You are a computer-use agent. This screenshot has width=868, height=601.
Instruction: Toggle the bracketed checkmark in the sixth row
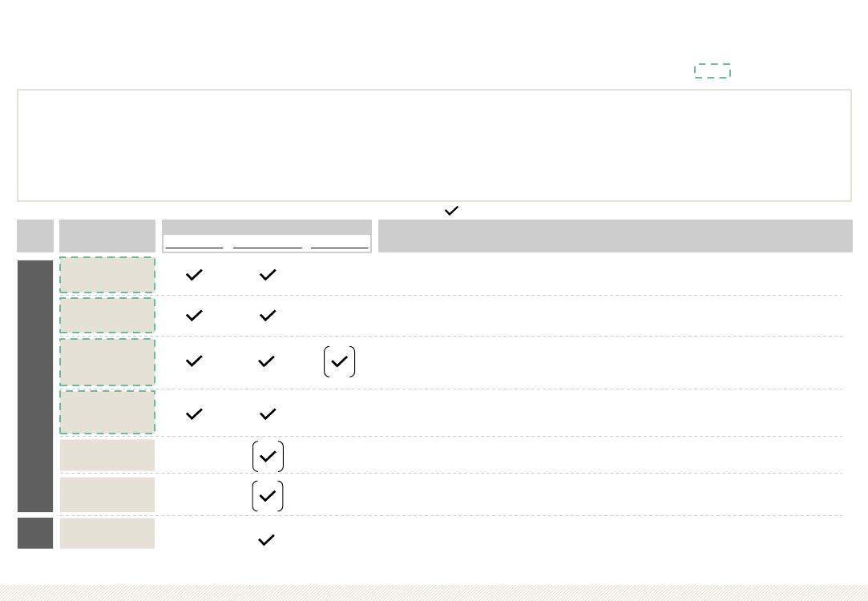(268, 496)
